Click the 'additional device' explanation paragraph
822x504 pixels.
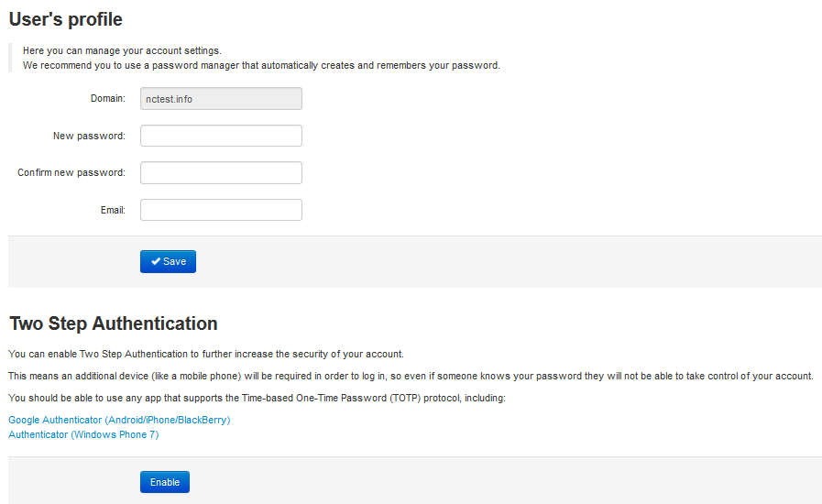(411, 376)
